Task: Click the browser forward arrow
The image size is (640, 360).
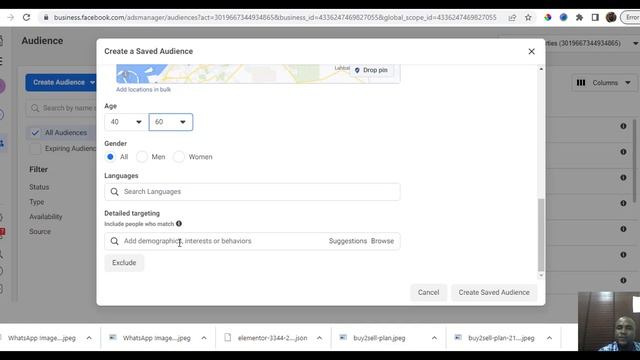Action: coord(11,18)
